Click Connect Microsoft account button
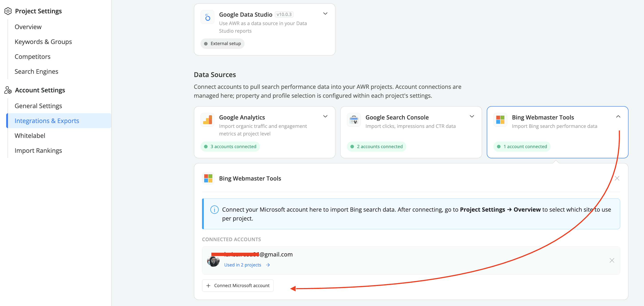The image size is (644, 306). [238, 286]
